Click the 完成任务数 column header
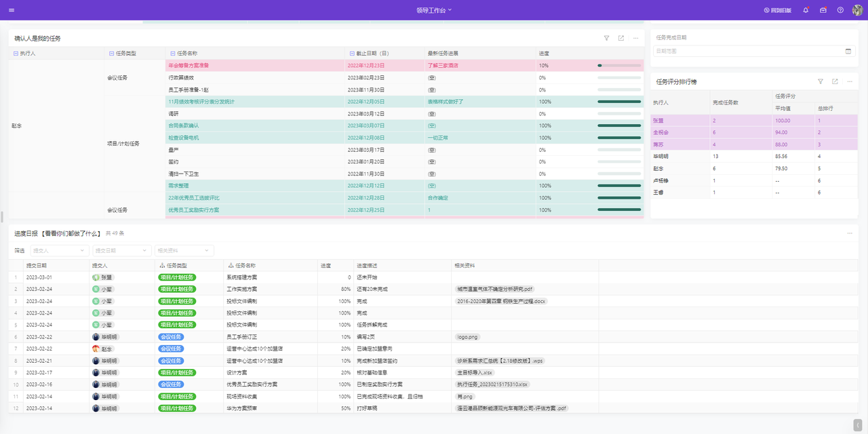This screenshot has height=434, width=868. pyautogui.click(x=725, y=102)
